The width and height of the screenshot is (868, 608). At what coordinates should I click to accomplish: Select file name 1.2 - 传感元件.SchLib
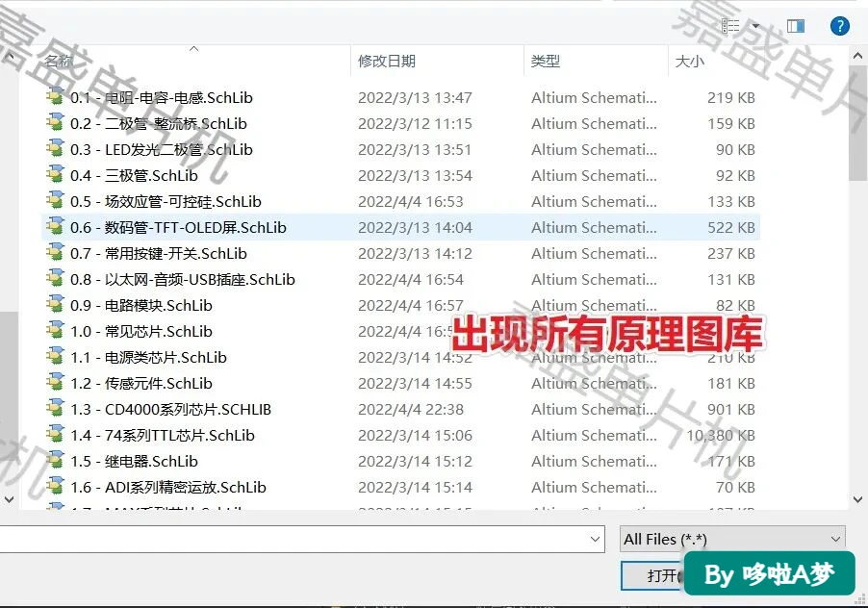pos(141,384)
